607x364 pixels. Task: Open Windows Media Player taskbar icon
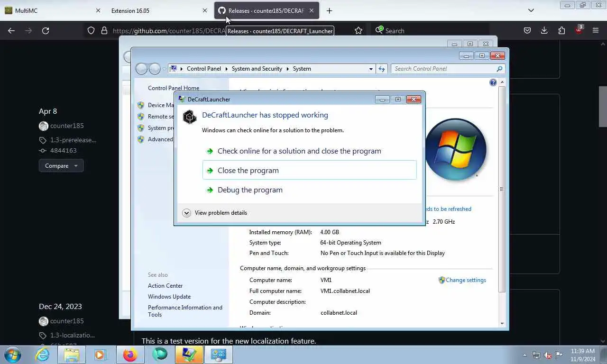pos(100,355)
